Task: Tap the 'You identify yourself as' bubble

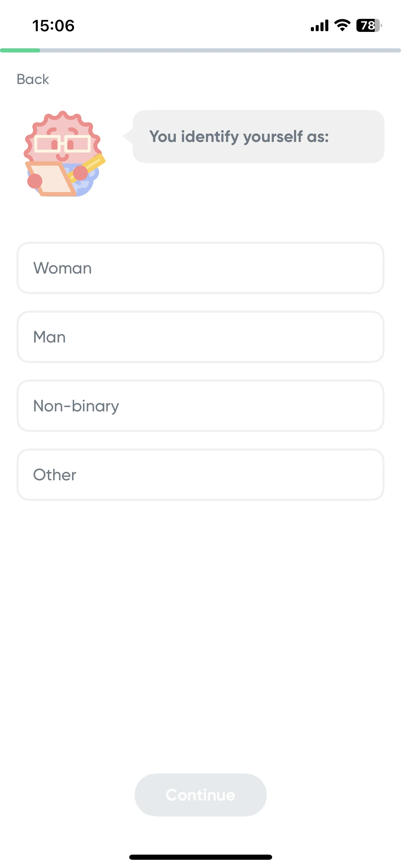Action: point(258,136)
